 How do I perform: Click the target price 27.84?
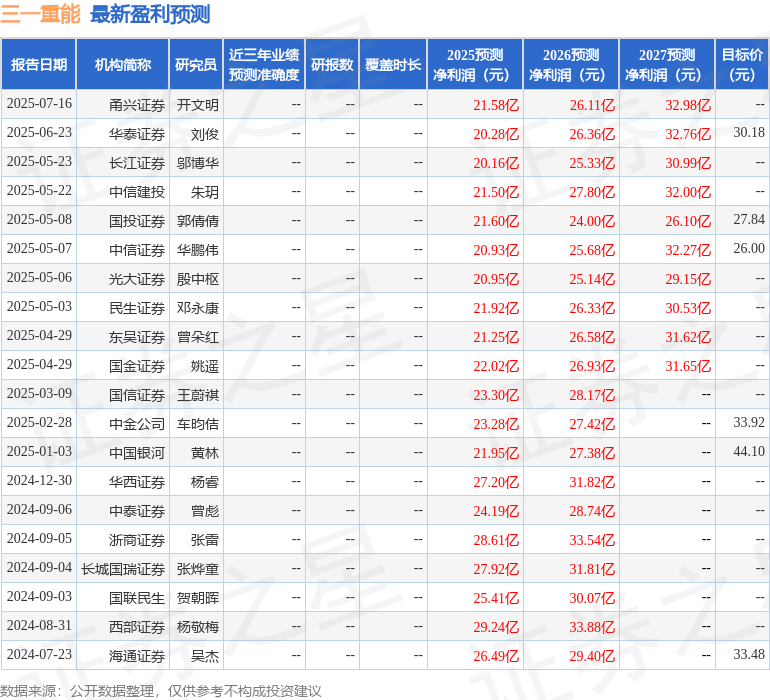click(x=749, y=219)
